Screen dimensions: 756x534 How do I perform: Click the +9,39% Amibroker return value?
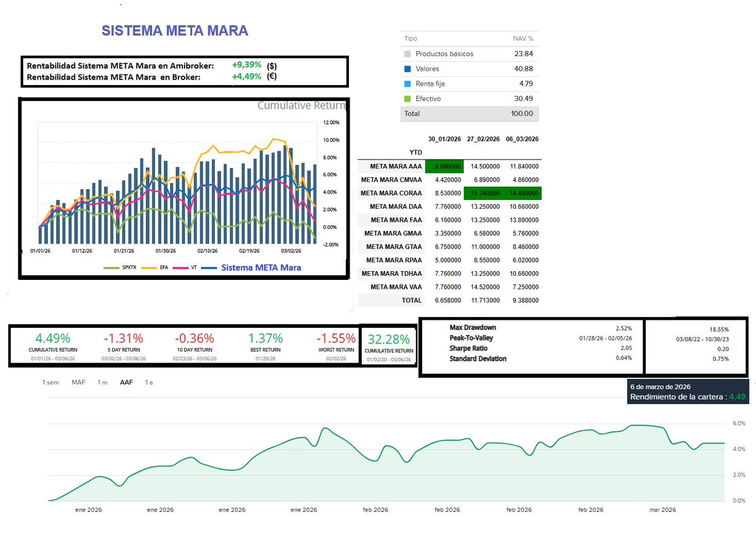246,65
